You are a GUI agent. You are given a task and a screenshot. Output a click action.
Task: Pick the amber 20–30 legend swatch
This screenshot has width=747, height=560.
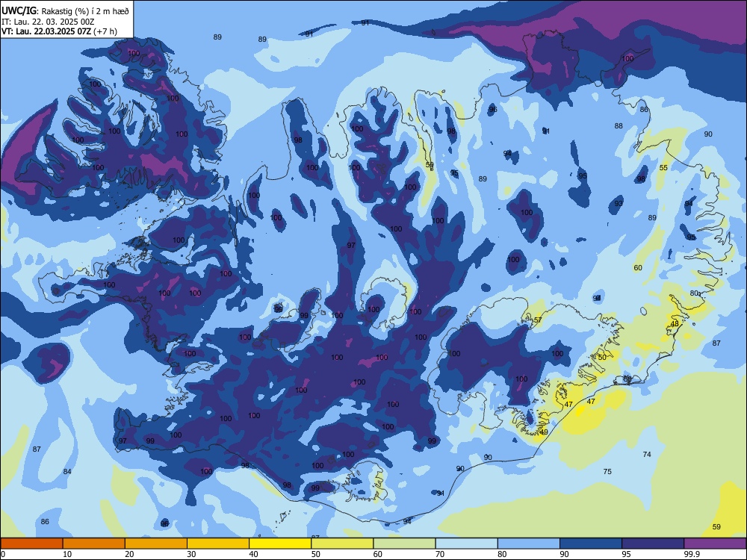[x=156, y=544]
